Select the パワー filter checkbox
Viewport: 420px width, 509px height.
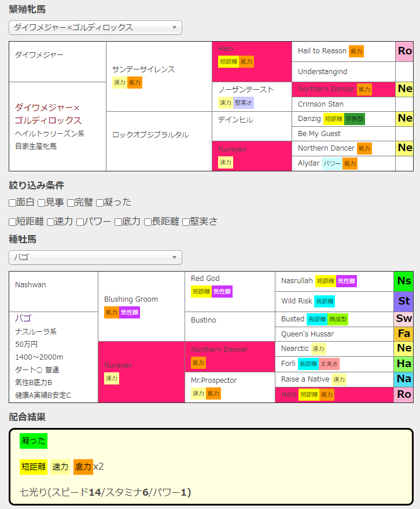pyautogui.click(x=81, y=222)
